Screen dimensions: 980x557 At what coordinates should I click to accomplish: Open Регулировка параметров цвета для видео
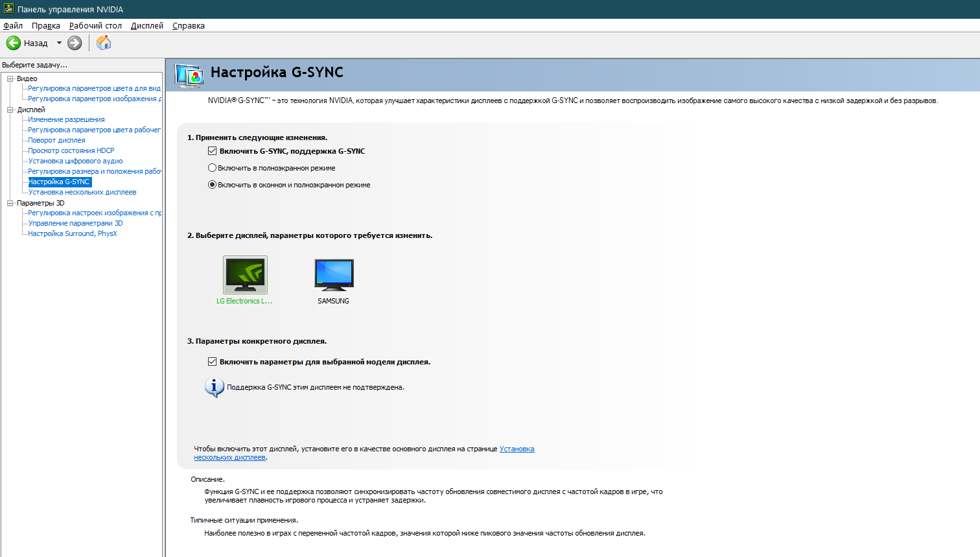(94, 88)
